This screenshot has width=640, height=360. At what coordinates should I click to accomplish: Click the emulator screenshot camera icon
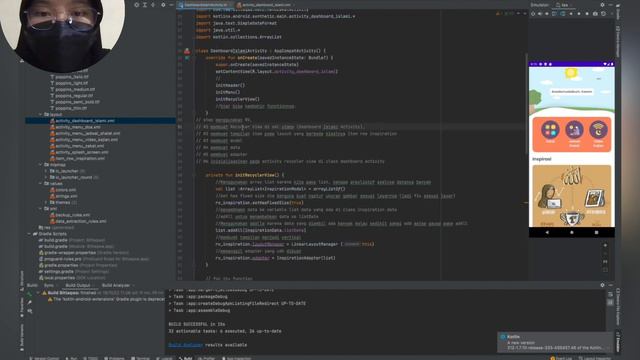click(595, 13)
